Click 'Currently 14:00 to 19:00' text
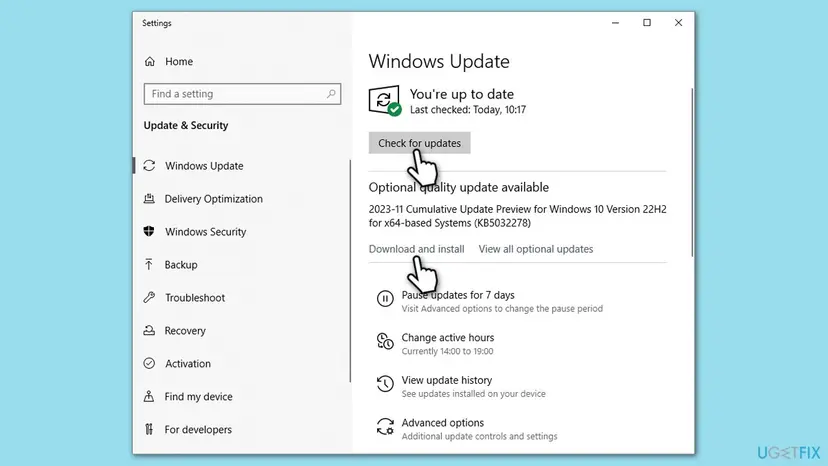 pyautogui.click(x=447, y=351)
